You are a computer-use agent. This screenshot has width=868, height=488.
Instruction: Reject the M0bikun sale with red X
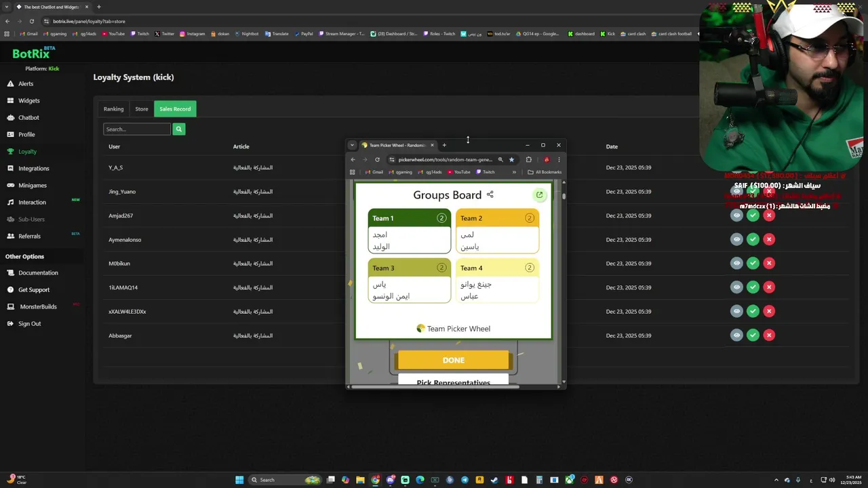point(769,263)
